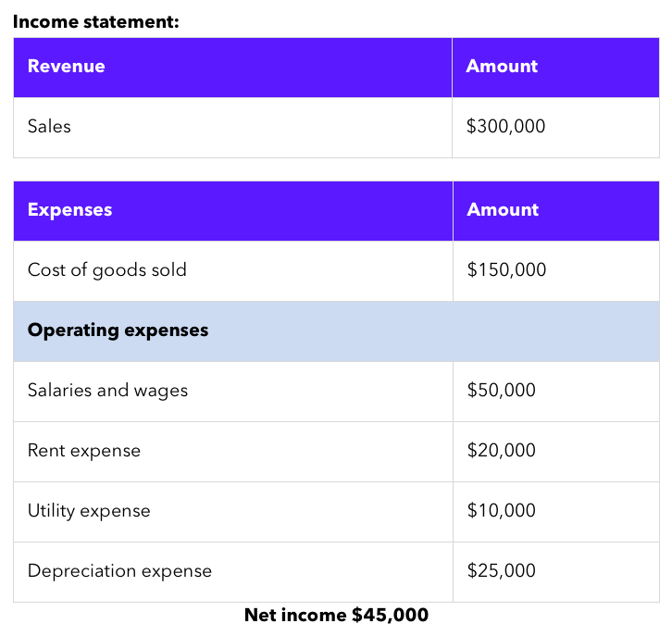
Task: Click the $150,000 amount cell
Action: [x=506, y=270]
